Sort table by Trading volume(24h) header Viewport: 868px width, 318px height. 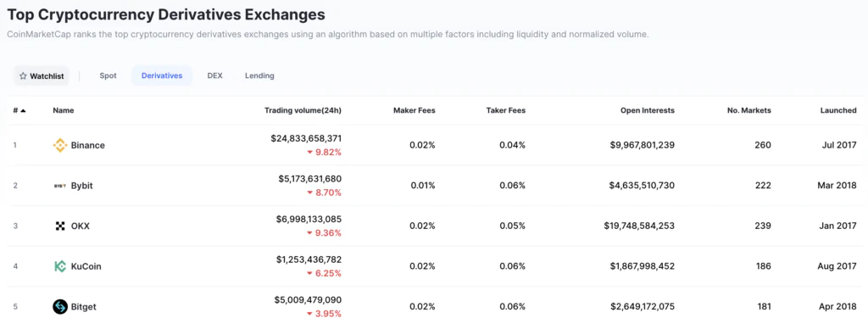coord(303,110)
